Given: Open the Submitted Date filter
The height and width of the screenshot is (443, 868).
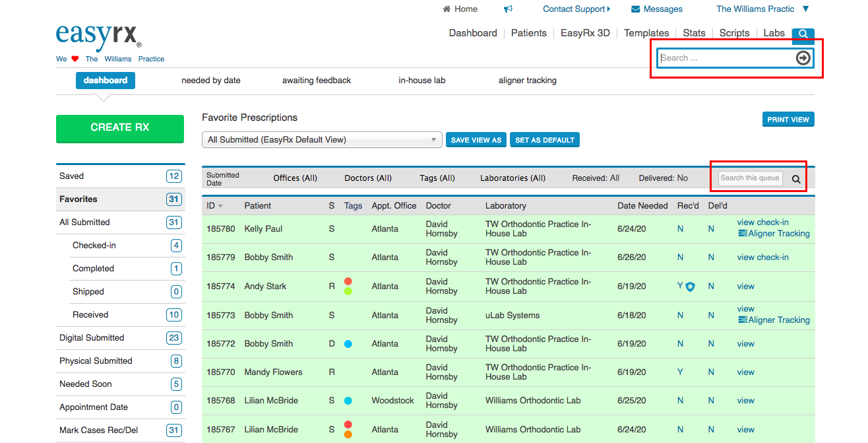Looking at the screenshot, I should point(223,179).
